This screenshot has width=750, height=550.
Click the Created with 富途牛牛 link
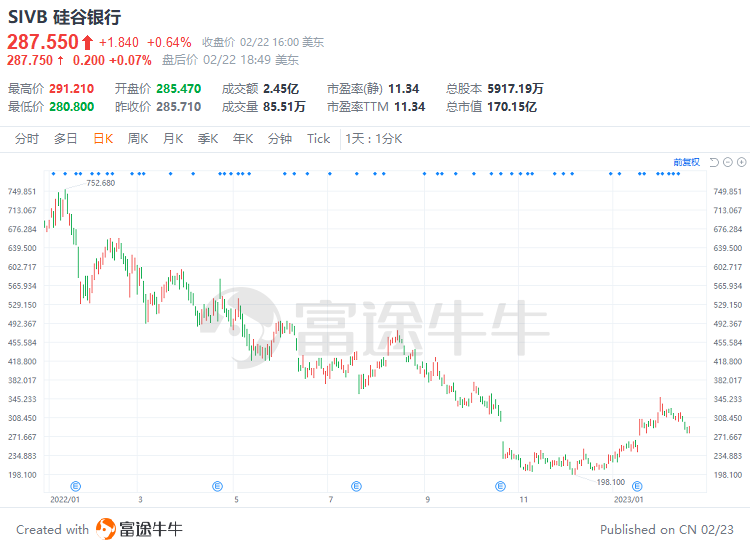[x=99, y=529]
